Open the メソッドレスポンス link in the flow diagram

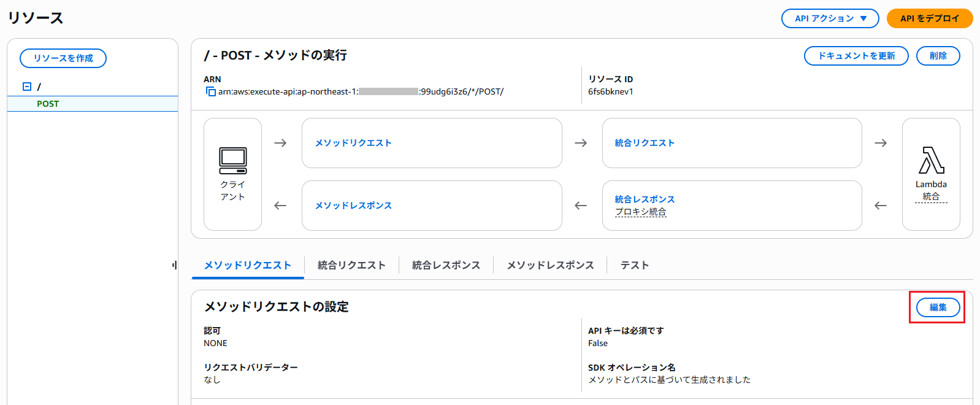[x=353, y=206]
